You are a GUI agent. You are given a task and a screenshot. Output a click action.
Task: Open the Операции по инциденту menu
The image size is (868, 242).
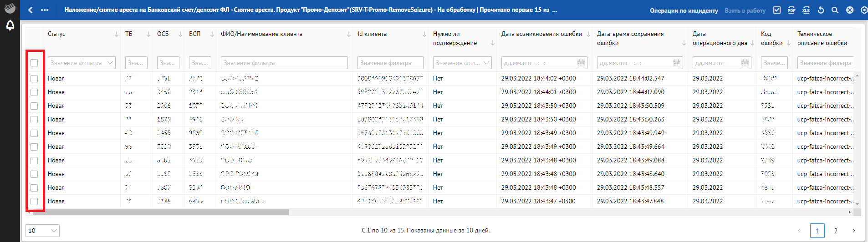pos(684,10)
